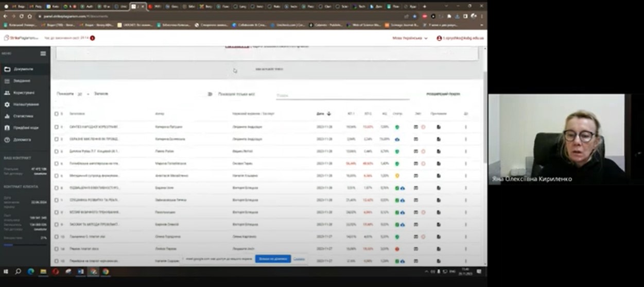Open the Documents section in the sidebar
Image resolution: width=644 pixels, height=287 pixels.
[23, 69]
